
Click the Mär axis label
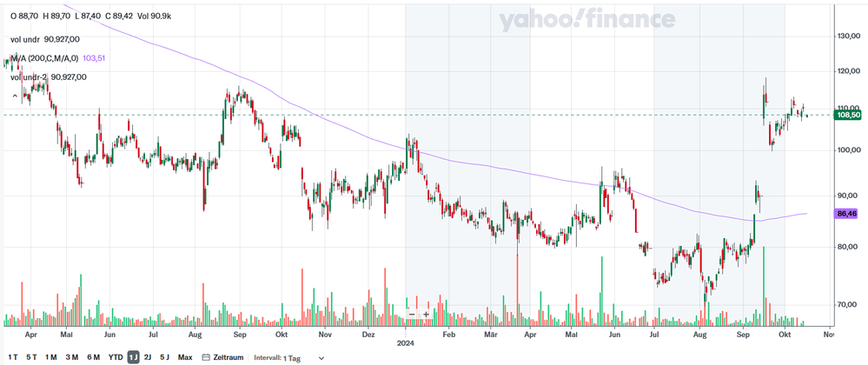coord(490,335)
